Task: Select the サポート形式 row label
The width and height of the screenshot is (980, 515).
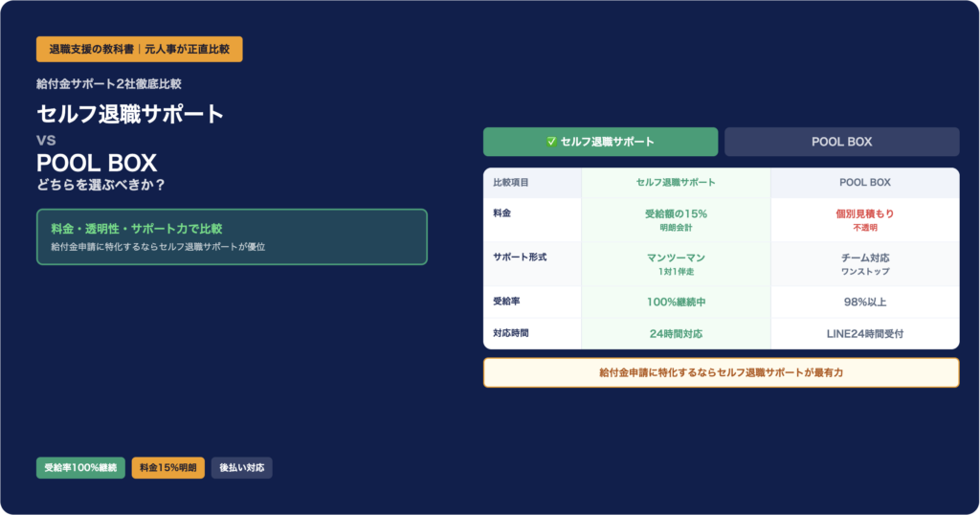Action: point(520,258)
